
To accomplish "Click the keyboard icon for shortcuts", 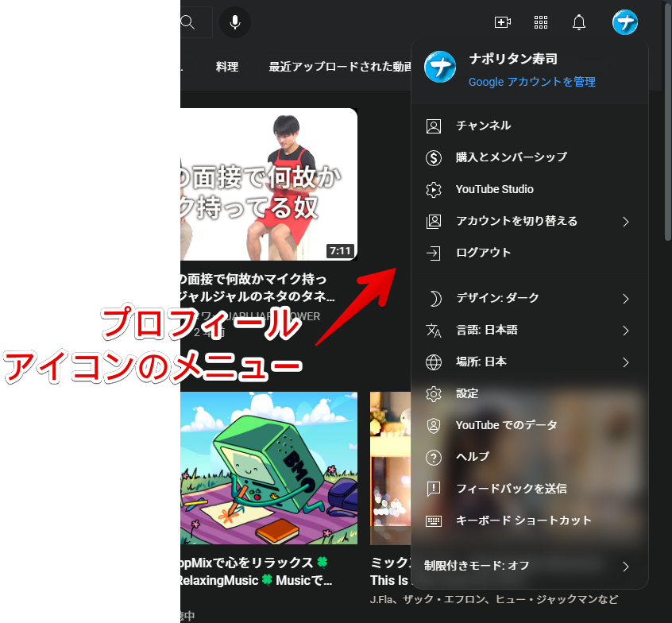I will (433, 521).
